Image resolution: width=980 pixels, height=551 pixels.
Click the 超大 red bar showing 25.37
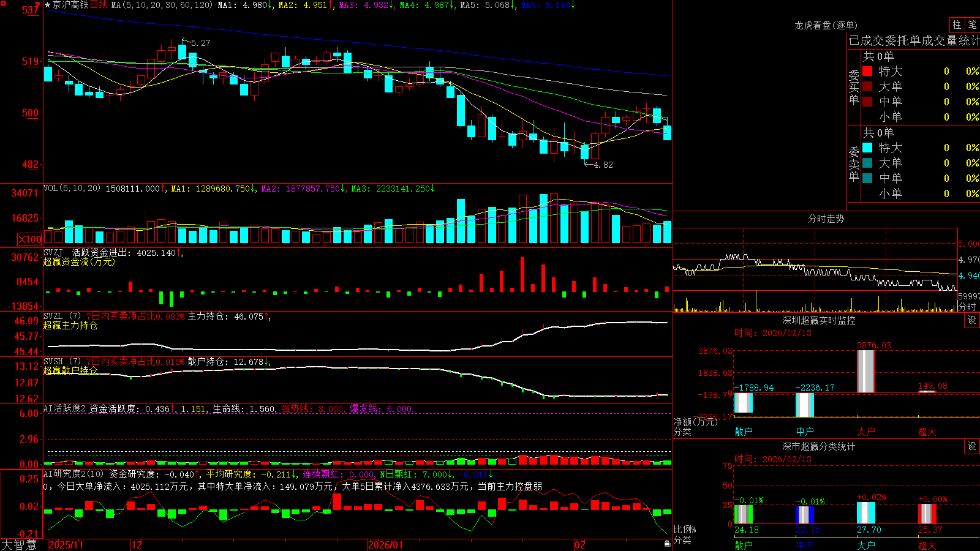[927, 514]
